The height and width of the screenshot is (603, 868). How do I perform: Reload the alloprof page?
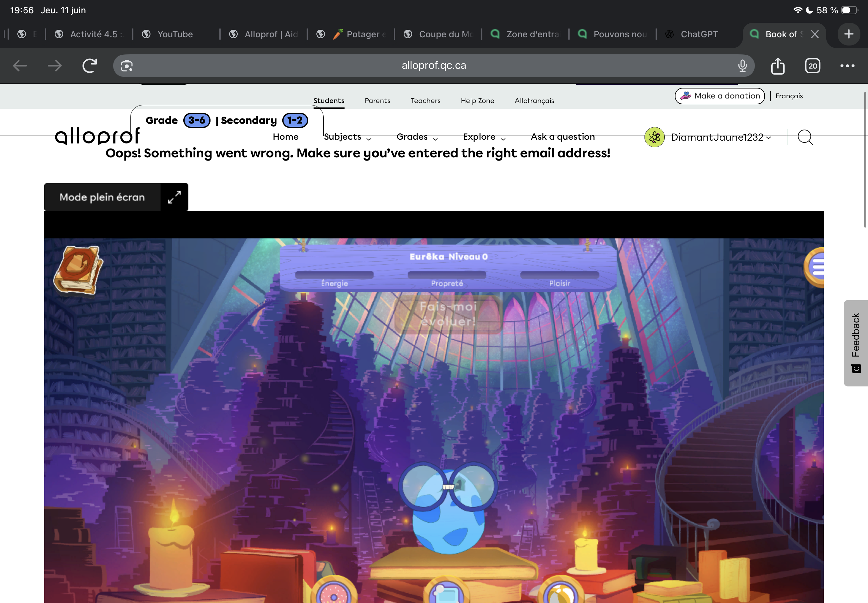(x=90, y=66)
